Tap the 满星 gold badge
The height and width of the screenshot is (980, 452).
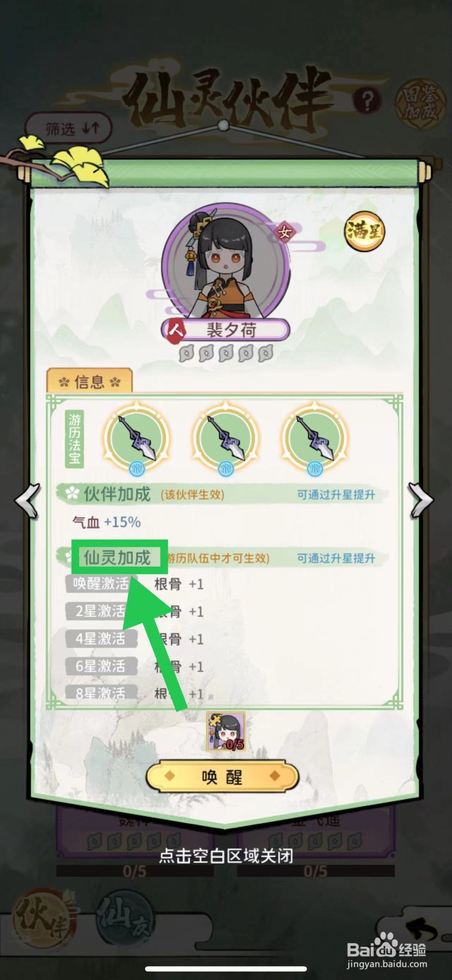[364, 232]
